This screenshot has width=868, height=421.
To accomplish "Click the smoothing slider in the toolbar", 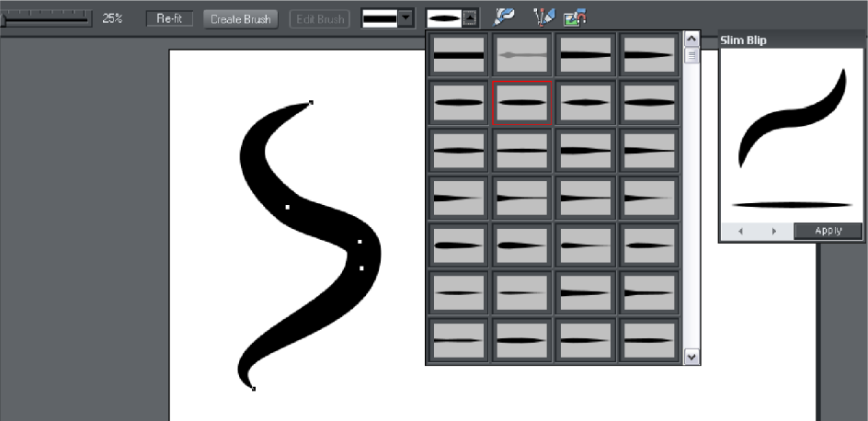I will [46, 18].
